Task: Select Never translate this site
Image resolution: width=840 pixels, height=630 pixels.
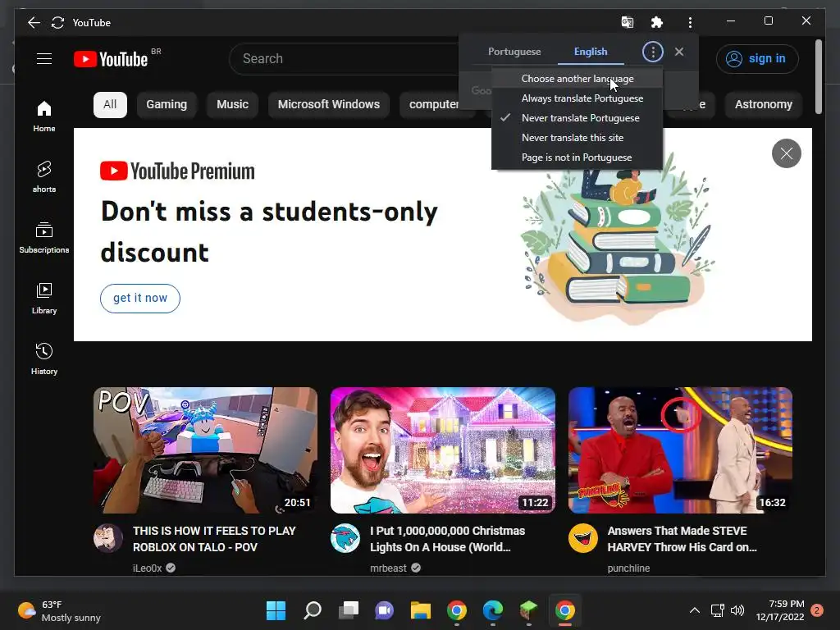Action: point(577,138)
